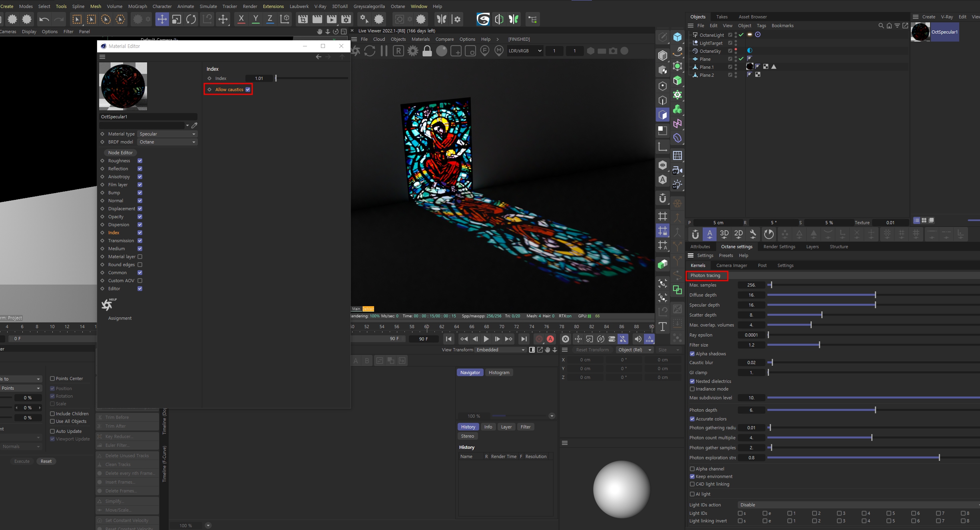Open the Material type Specular dropdown
Viewport: 980px width, 530px height.
(x=167, y=134)
